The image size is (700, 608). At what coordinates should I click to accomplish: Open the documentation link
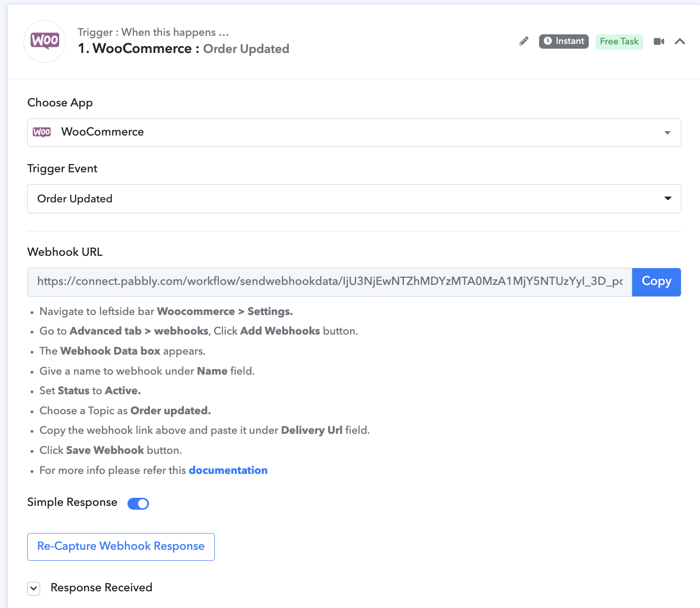click(x=228, y=471)
